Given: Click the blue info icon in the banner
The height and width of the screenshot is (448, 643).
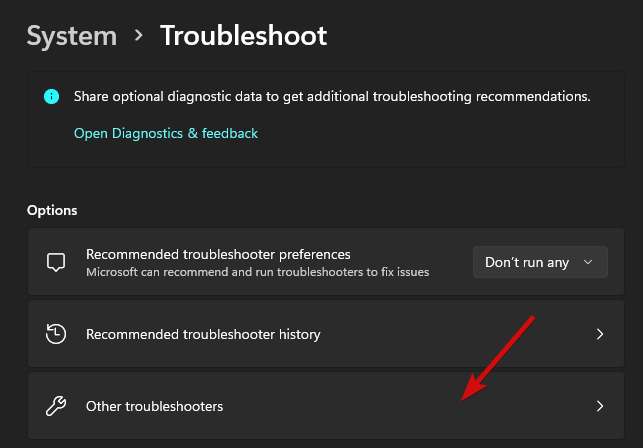Looking at the screenshot, I should tap(51, 96).
